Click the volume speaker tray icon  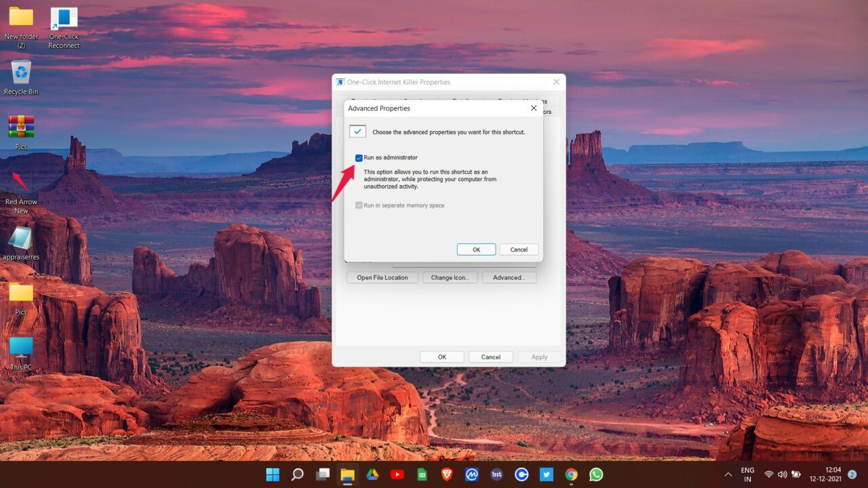click(x=782, y=474)
